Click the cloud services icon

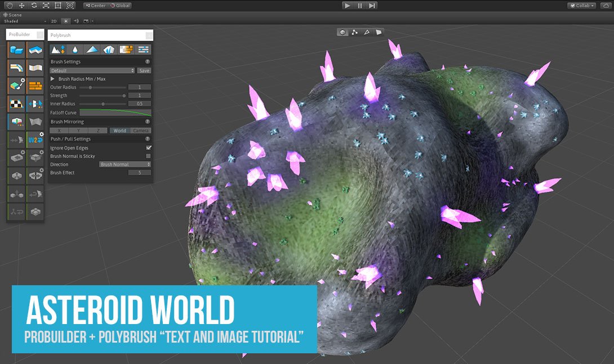pos(606,6)
